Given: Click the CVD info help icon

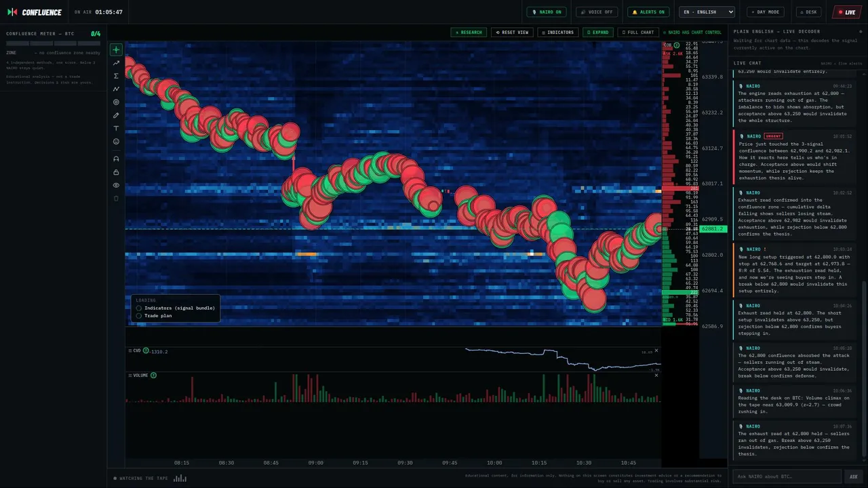Looking at the screenshot, I should 146,350.
